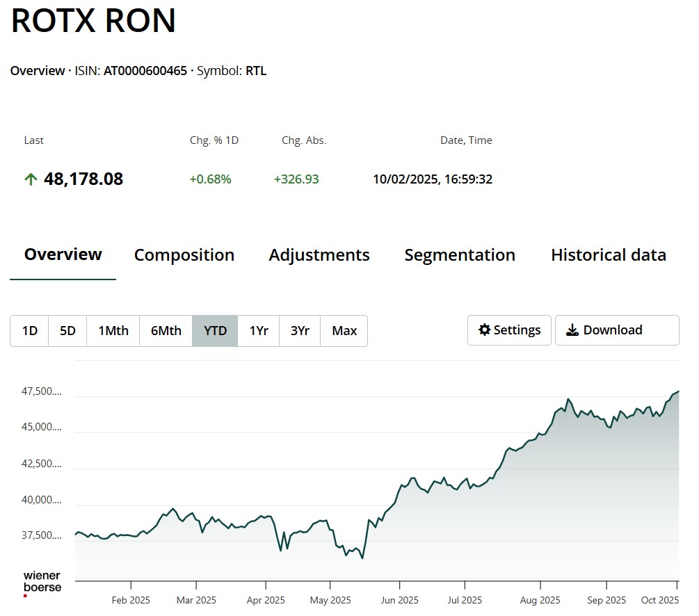Show the 3Yr chart range
Screen dimensions: 699x616
[300, 331]
